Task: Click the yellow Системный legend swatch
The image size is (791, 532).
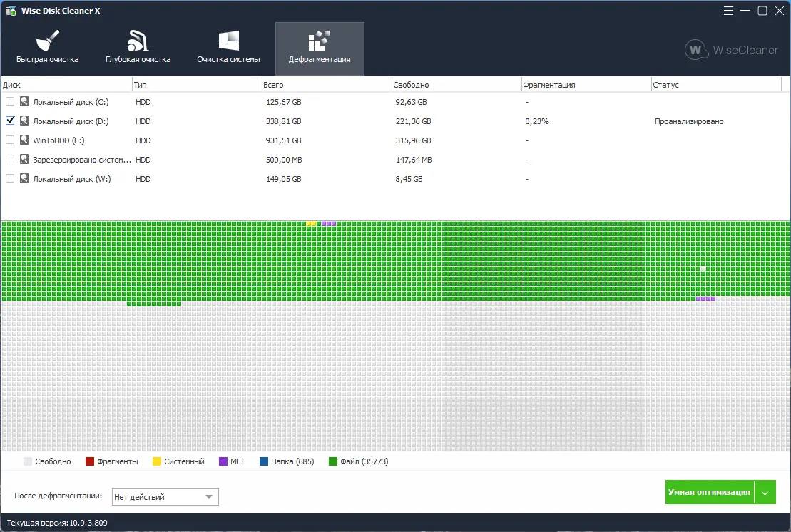Action: click(157, 461)
